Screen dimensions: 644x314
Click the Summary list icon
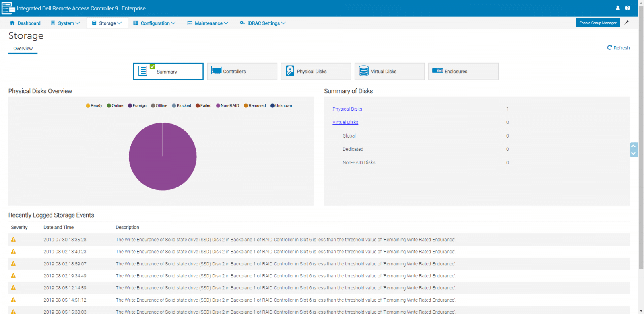pyautogui.click(x=143, y=71)
